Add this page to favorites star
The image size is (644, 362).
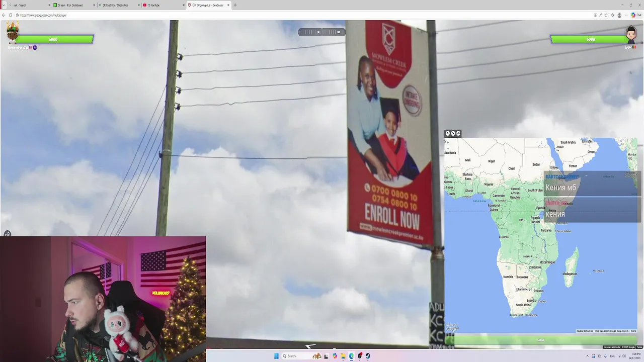click(x=606, y=15)
